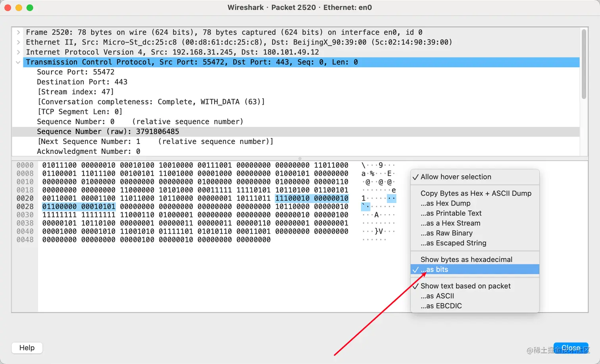Viewport: 600px width, 364px height.
Task: Select ...as a Hex Stream option
Action: [475, 223]
